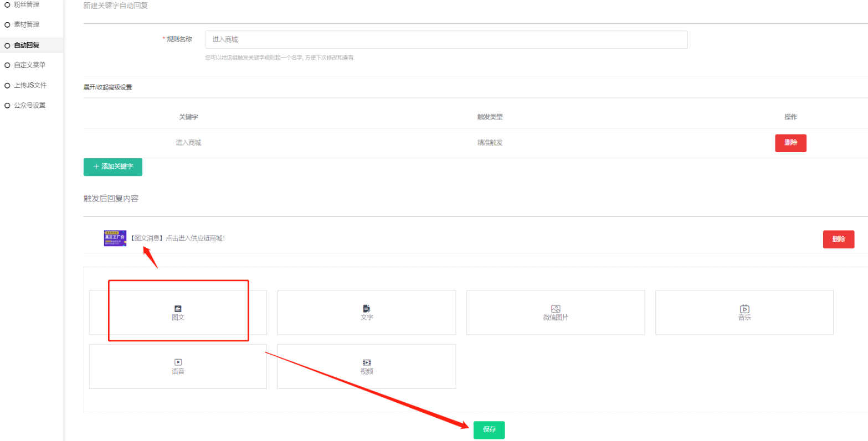
Task: Pick the 微信图片 image reply icon
Action: point(556,308)
